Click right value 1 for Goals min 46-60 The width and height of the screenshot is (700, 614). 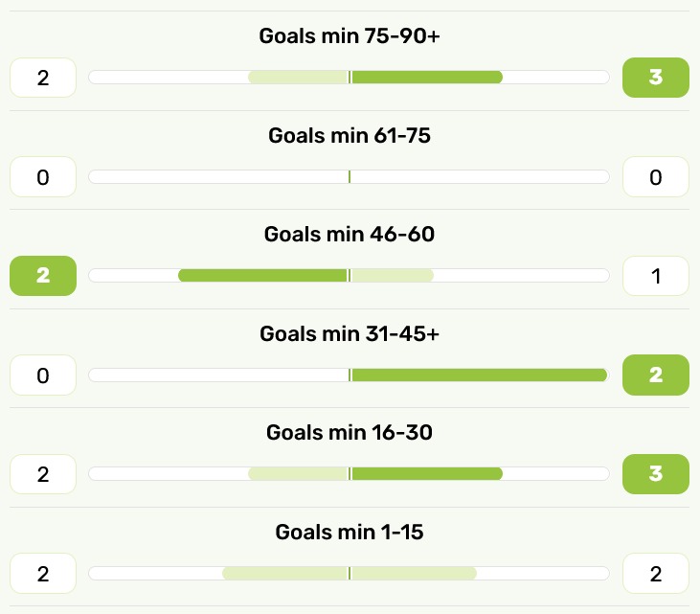point(655,276)
